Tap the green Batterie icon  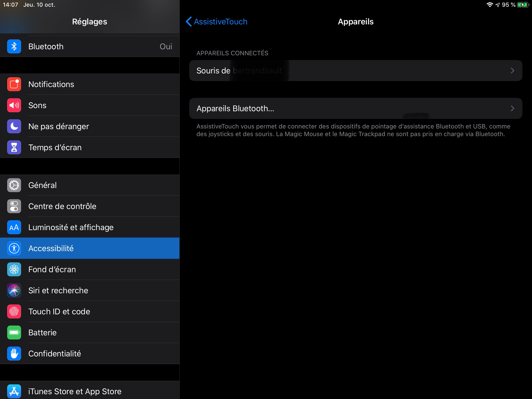coord(14,333)
